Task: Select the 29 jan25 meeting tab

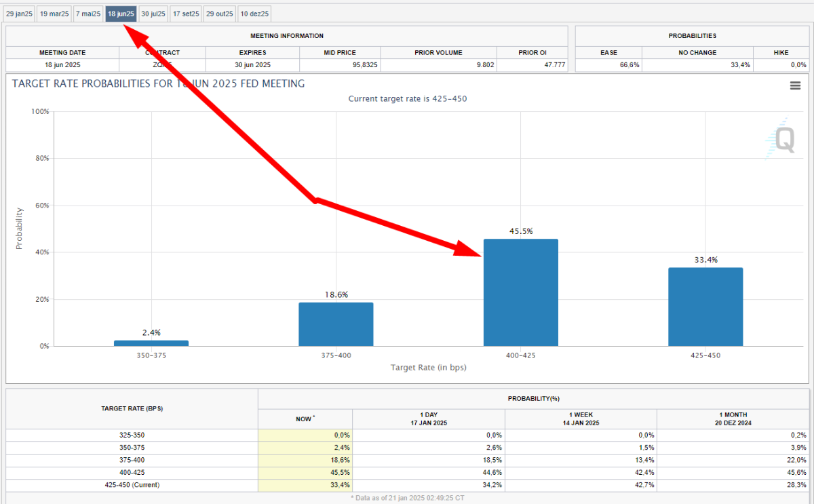Action: tap(19, 14)
